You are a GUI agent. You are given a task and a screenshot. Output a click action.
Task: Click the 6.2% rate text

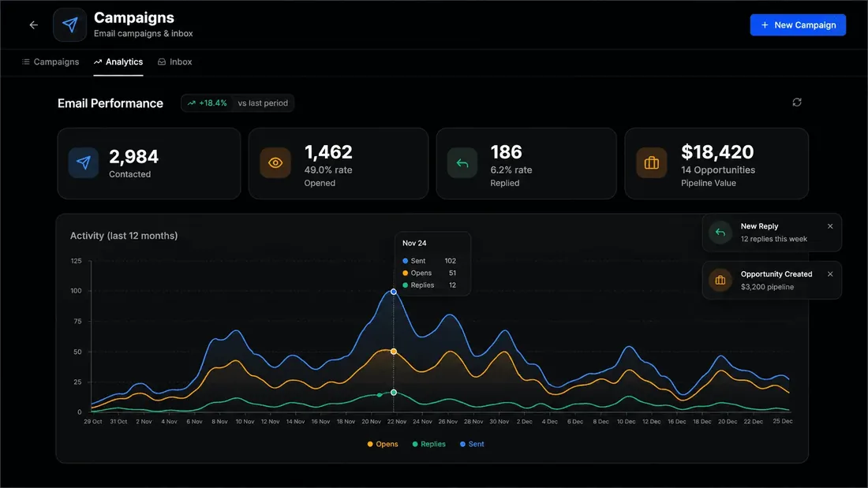point(511,169)
